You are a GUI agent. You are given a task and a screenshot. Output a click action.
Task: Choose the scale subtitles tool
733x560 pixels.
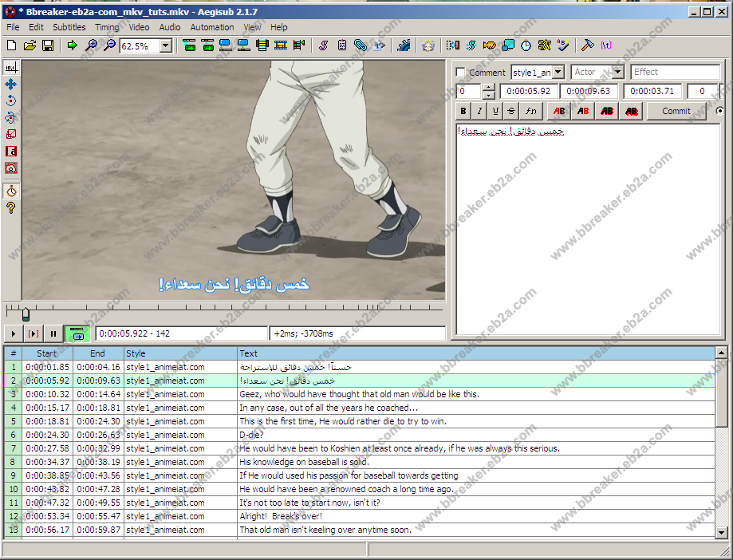tap(10, 134)
